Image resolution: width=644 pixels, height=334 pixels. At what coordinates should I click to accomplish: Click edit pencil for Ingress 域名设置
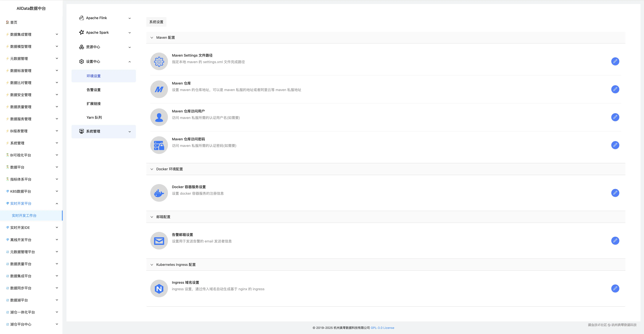tap(615, 288)
